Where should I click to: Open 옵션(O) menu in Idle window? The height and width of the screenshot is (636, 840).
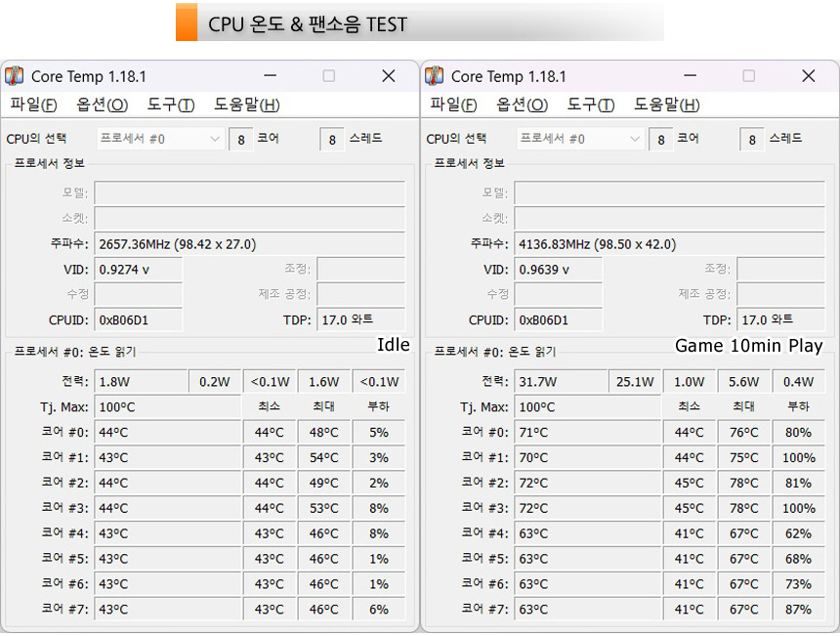[102, 105]
